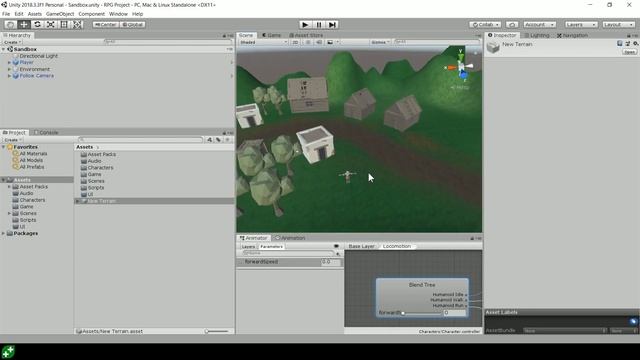The height and width of the screenshot is (360, 640).
Task: Click the Pause button
Action: [x=319, y=24]
